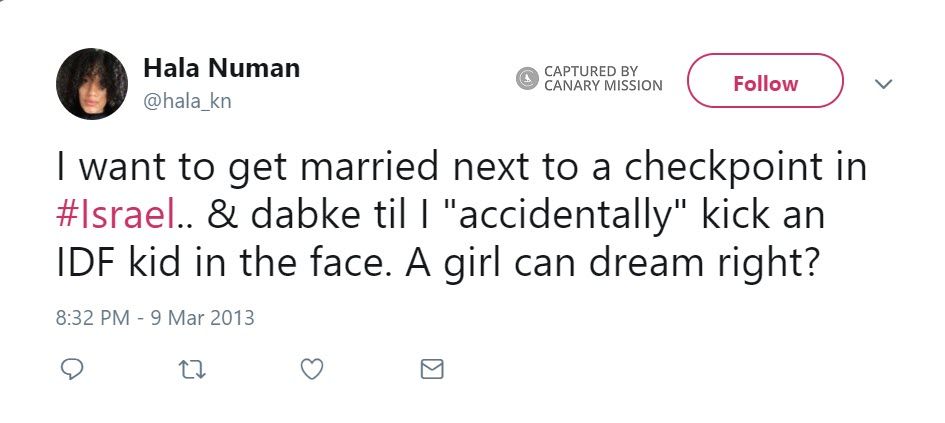The width and height of the screenshot is (945, 423).
Task: Open the Hala Numan display name link
Action: [222, 68]
